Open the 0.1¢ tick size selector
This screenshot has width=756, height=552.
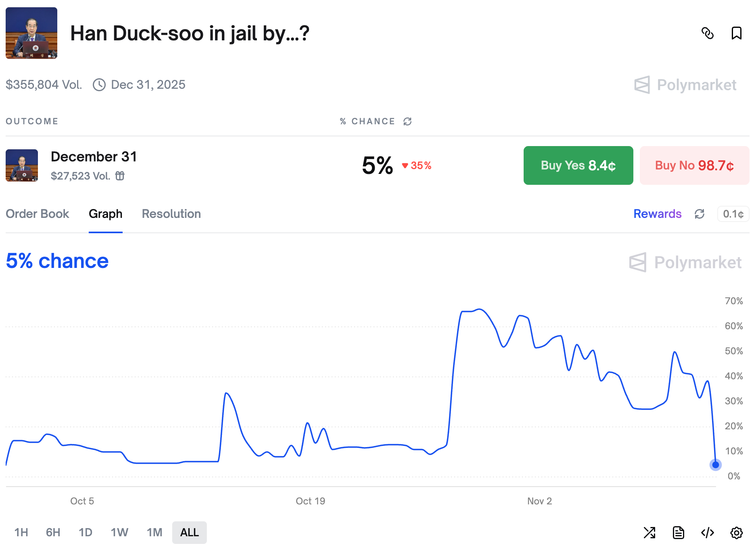(x=733, y=214)
